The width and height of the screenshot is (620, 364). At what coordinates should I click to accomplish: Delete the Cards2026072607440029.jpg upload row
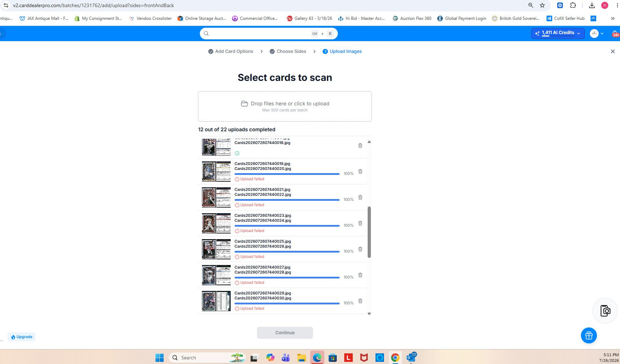[x=360, y=301]
